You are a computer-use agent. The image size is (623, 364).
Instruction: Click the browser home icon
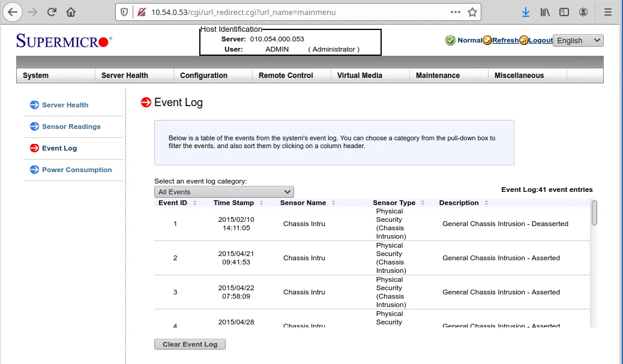71,12
